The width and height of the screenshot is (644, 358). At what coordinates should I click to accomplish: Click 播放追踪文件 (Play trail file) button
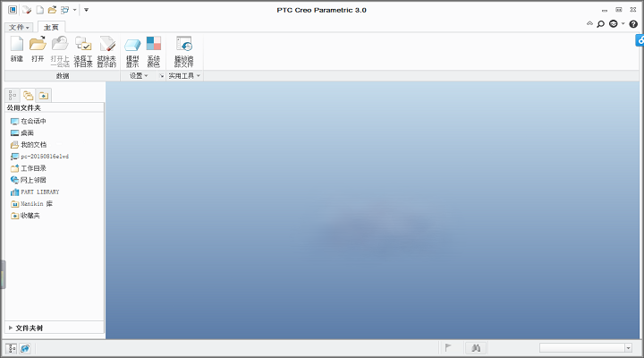[x=183, y=52]
